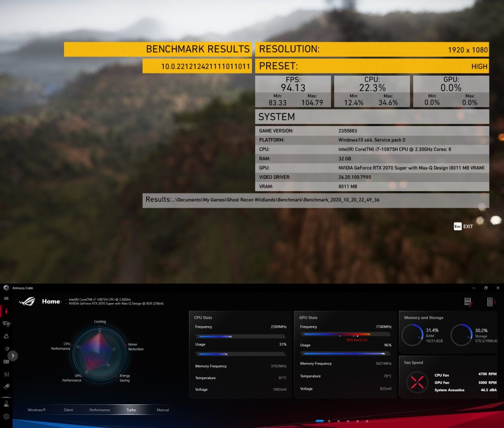Switch to Manual operating mode
Screen dimensions: 504x428
click(x=163, y=410)
